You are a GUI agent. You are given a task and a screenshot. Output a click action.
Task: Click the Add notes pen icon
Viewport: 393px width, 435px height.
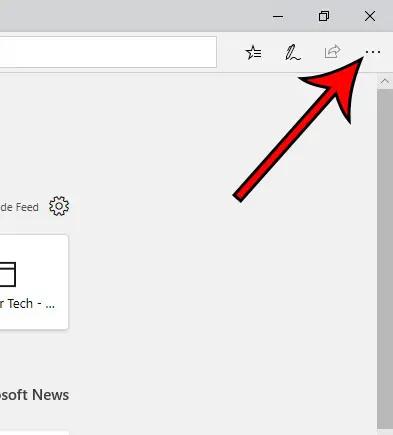[293, 53]
